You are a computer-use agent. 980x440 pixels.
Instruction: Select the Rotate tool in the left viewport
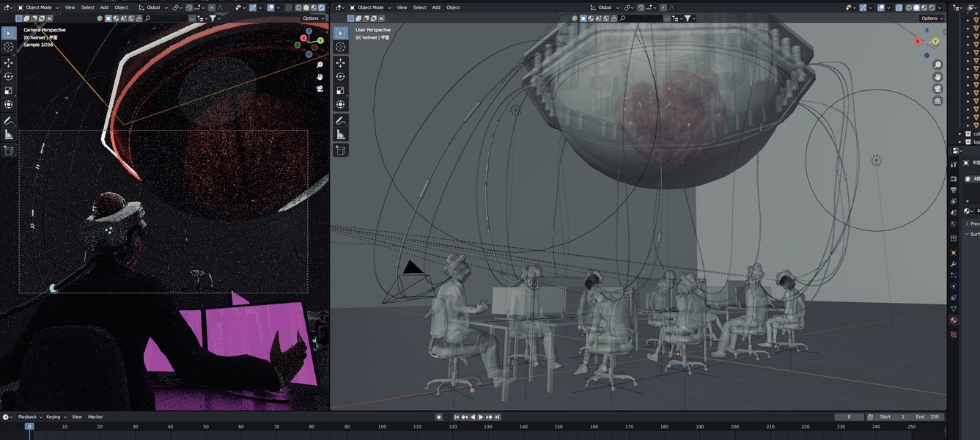(9, 76)
